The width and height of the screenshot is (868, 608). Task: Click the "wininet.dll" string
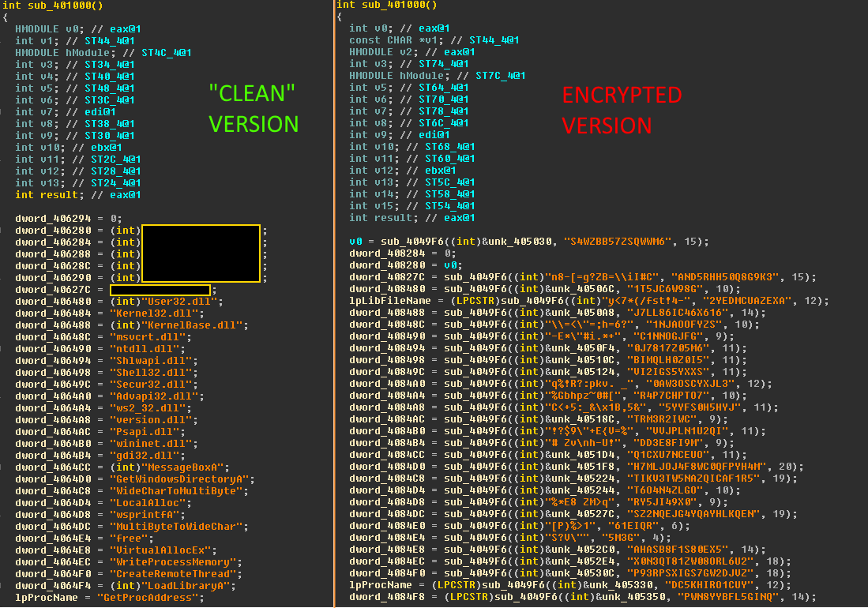click(151, 444)
